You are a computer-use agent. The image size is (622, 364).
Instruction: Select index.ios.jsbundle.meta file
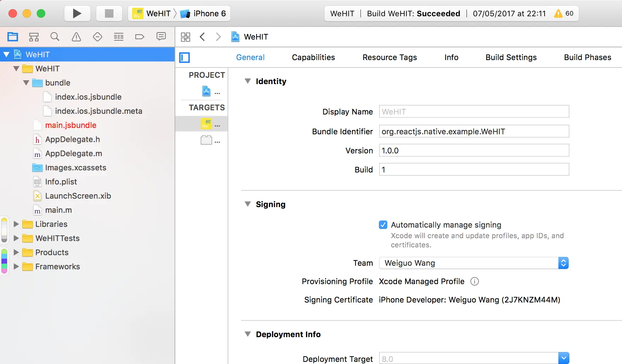[88, 111]
